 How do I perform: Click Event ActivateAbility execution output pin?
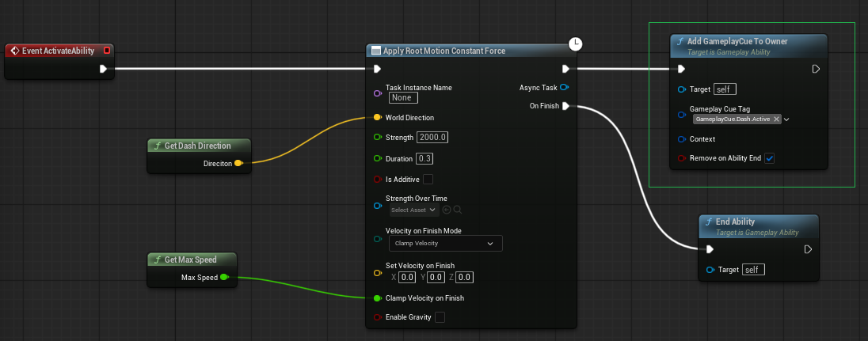pos(103,69)
